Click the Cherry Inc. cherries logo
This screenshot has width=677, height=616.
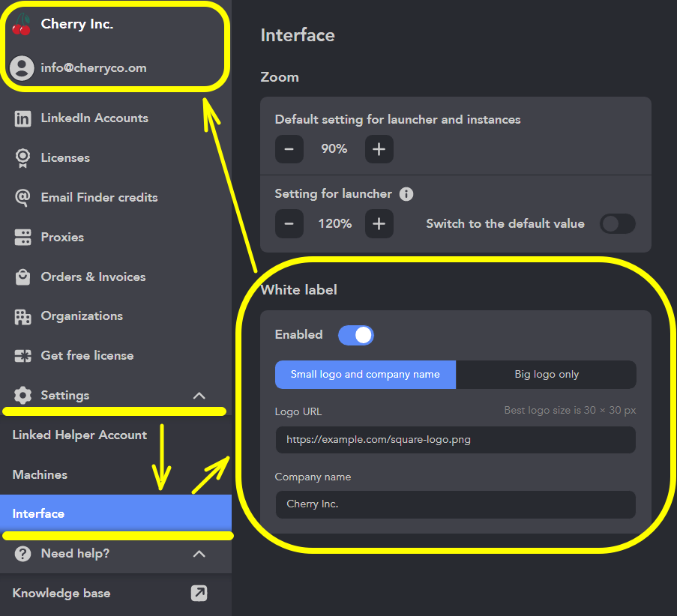click(21, 23)
